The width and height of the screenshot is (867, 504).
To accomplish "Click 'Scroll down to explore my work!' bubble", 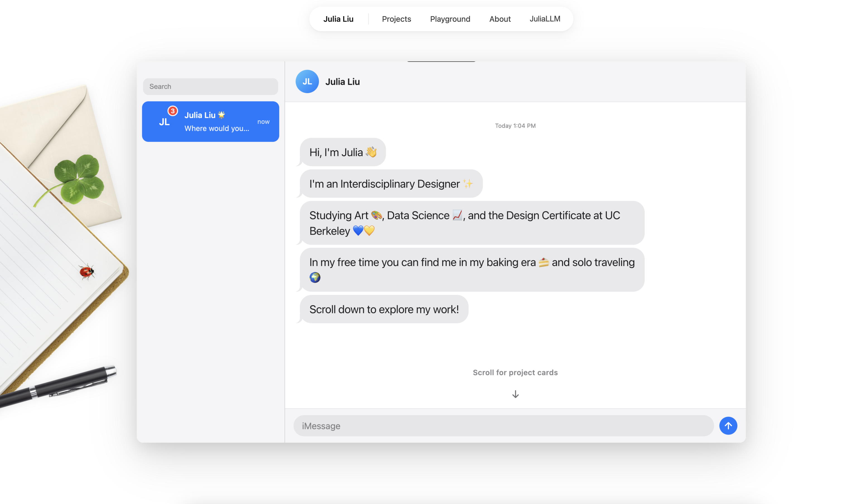I will [384, 309].
